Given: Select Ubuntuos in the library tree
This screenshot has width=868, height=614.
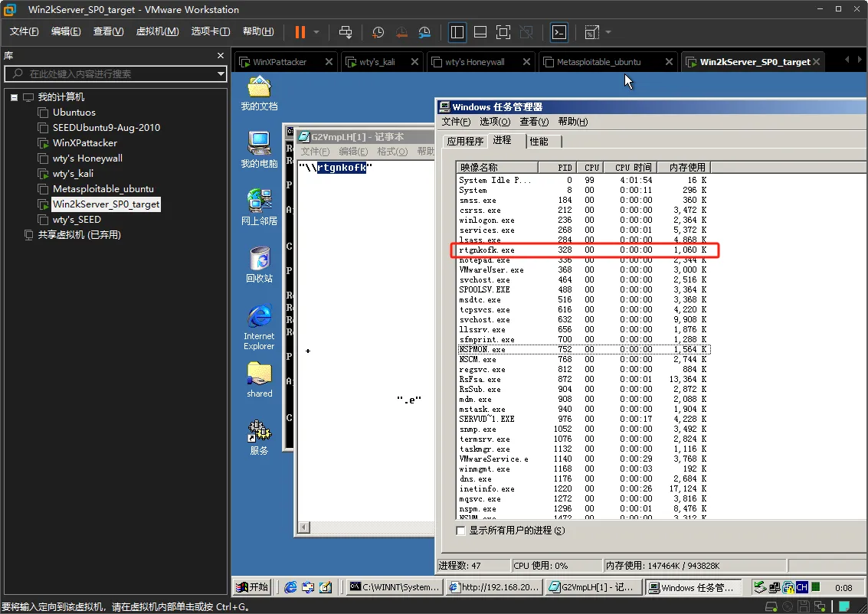Looking at the screenshot, I should click(x=74, y=113).
